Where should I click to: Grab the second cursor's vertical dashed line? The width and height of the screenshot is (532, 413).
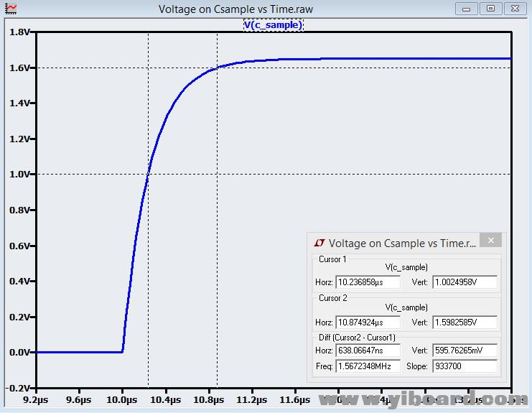217,144
